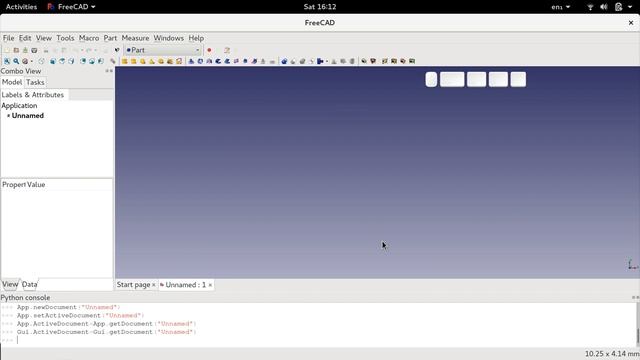Set the bottom view
Screen dimensions: 640x360
[x=92, y=61]
